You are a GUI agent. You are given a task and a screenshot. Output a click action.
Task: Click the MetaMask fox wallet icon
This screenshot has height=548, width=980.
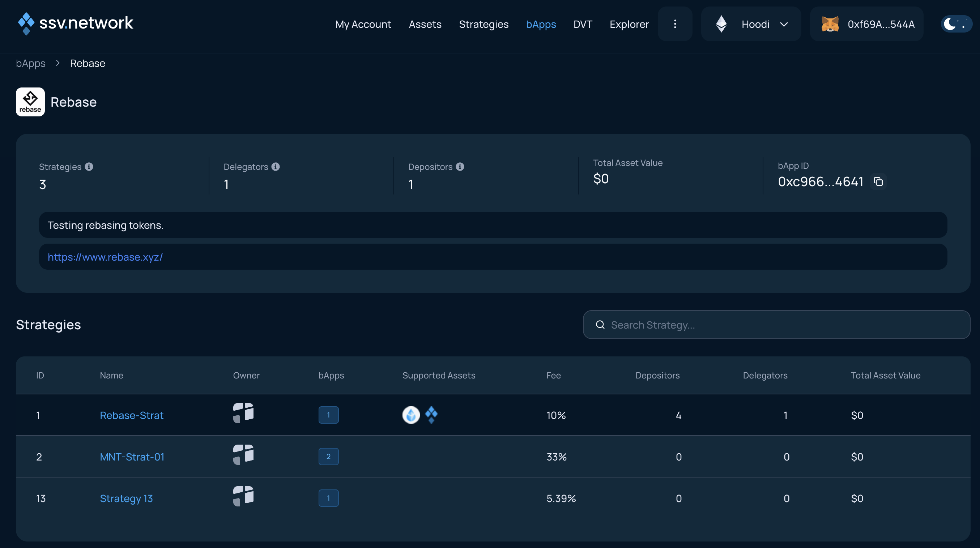coord(830,24)
